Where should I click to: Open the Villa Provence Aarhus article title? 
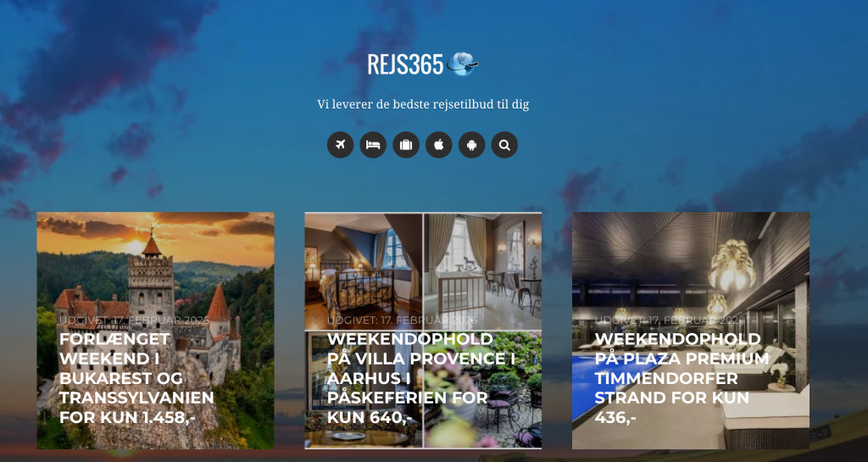[420, 378]
